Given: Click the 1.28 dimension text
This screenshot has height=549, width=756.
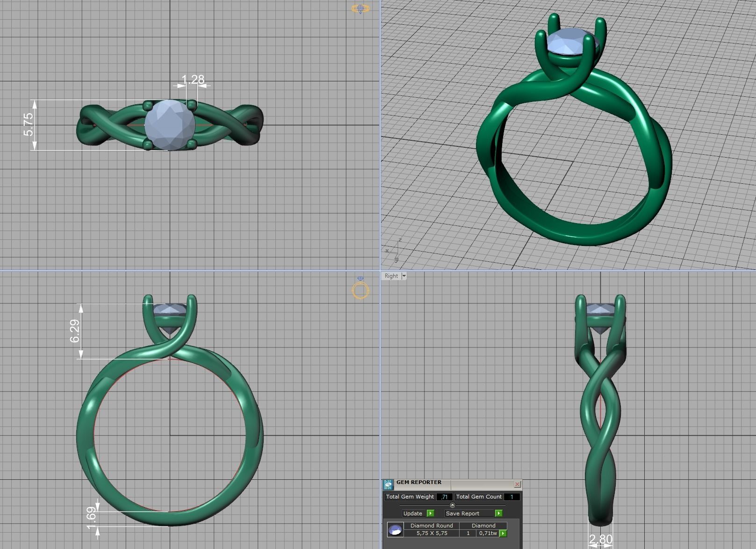Looking at the screenshot, I should point(193,79).
